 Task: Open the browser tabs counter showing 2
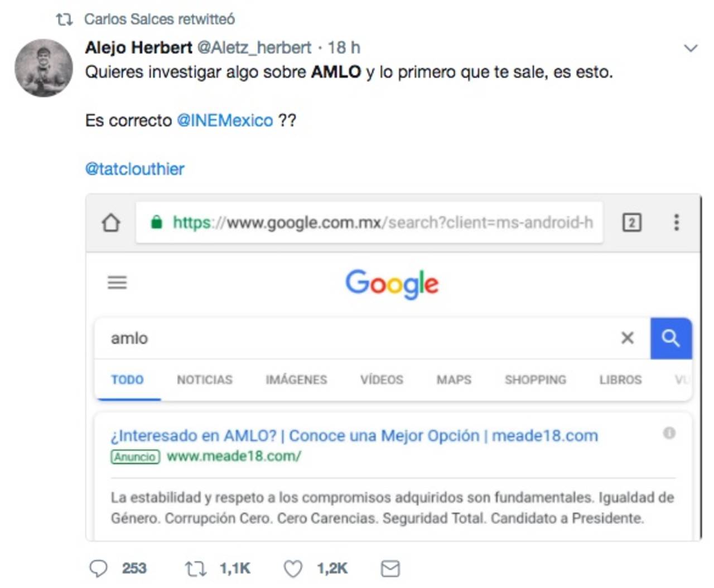[631, 222]
